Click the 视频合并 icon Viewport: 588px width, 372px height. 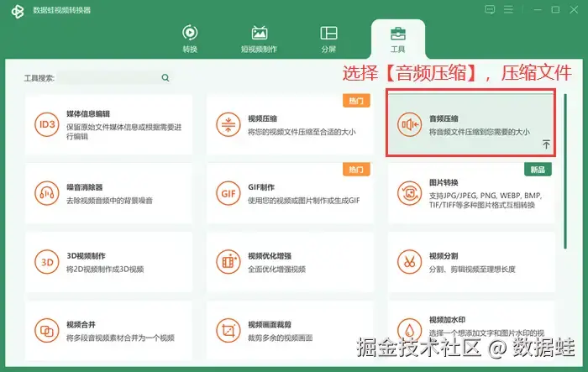[47, 331]
